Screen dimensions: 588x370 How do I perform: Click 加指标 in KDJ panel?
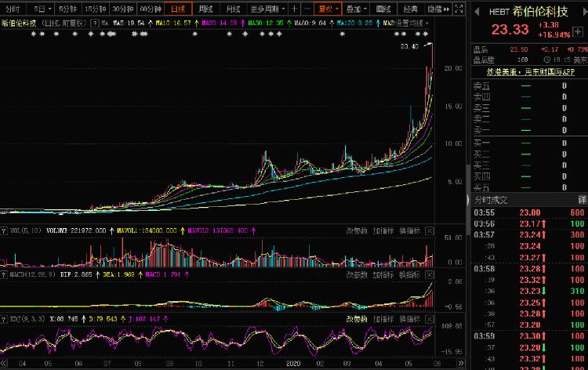coord(383,319)
